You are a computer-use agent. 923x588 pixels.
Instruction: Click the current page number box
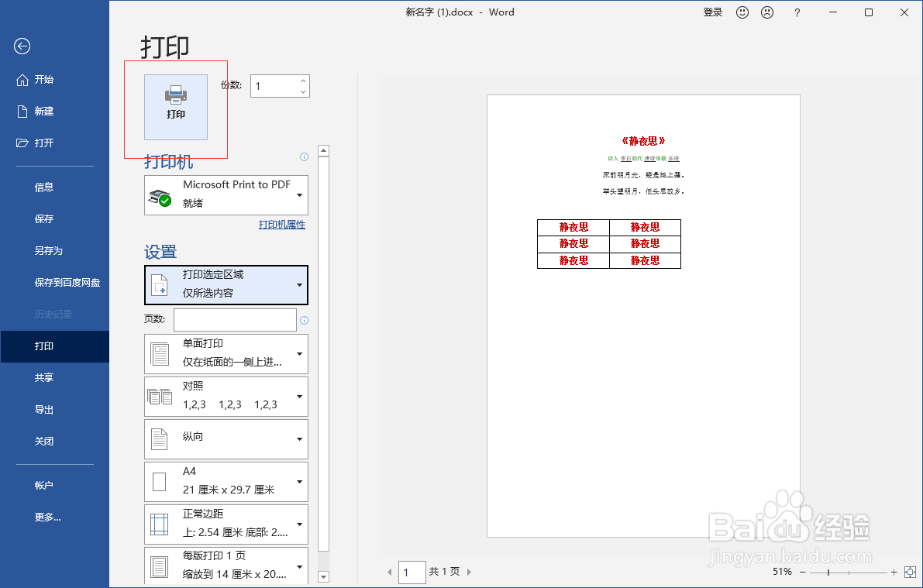click(x=412, y=572)
